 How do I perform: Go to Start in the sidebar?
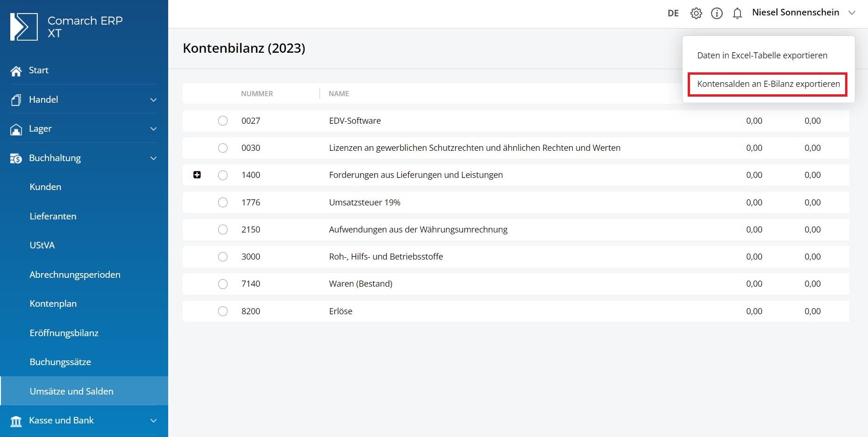click(38, 70)
